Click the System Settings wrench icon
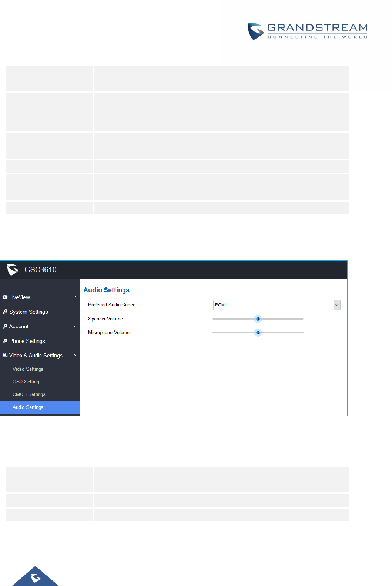The height and width of the screenshot is (586, 392). click(x=5, y=312)
